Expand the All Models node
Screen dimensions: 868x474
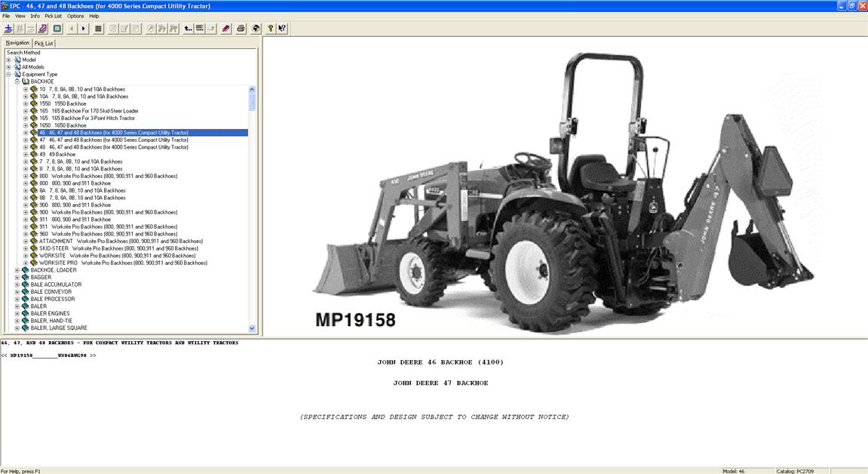(8, 67)
